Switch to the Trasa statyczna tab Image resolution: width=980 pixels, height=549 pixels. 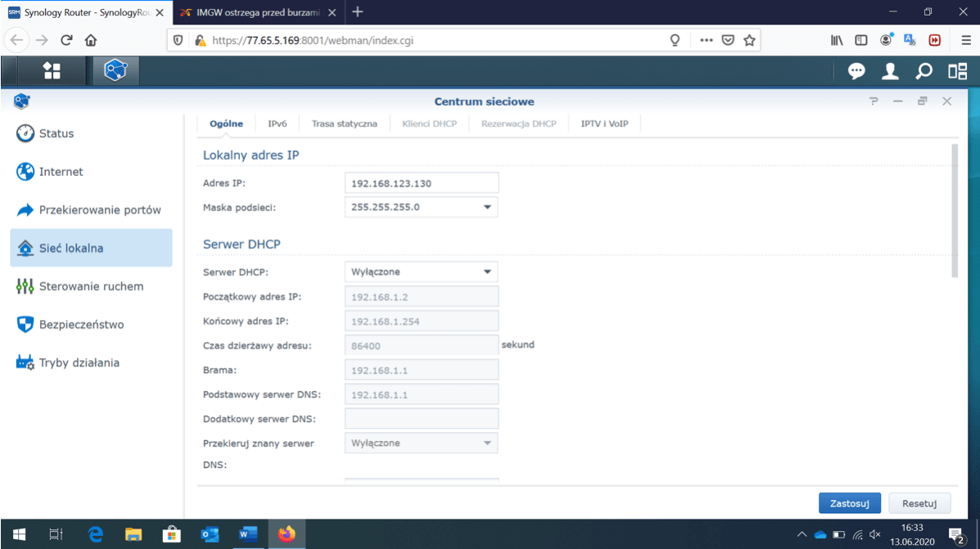pos(344,124)
